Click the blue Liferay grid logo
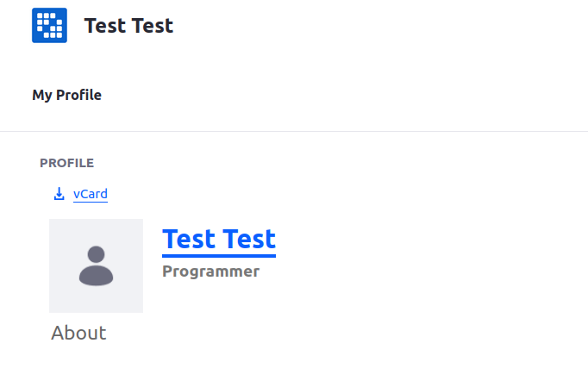588x387 pixels. [49, 26]
